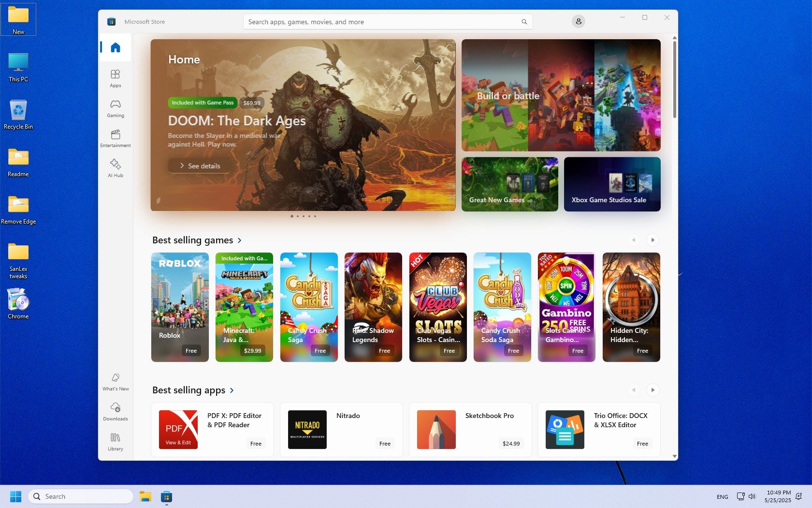Select the This PC desktop icon
The width and height of the screenshot is (812, 508).
(x=18, y=68)
